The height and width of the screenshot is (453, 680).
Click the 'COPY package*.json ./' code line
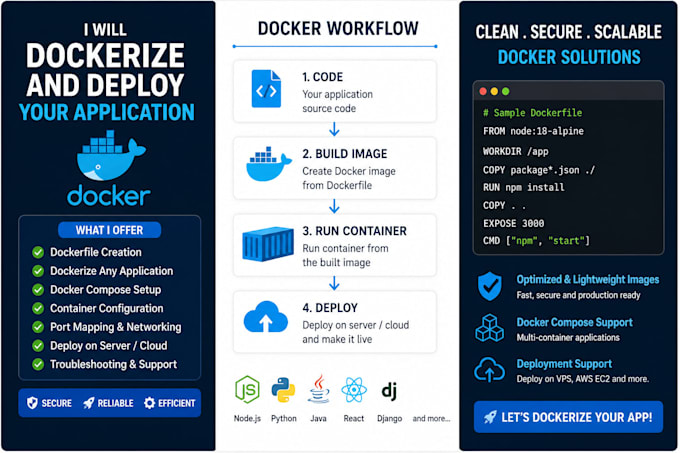pos(539,170)
